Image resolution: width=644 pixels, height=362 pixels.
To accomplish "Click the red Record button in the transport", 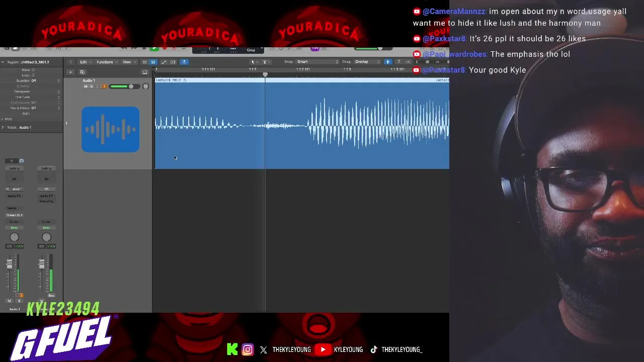I will click(x=164, y=48).
